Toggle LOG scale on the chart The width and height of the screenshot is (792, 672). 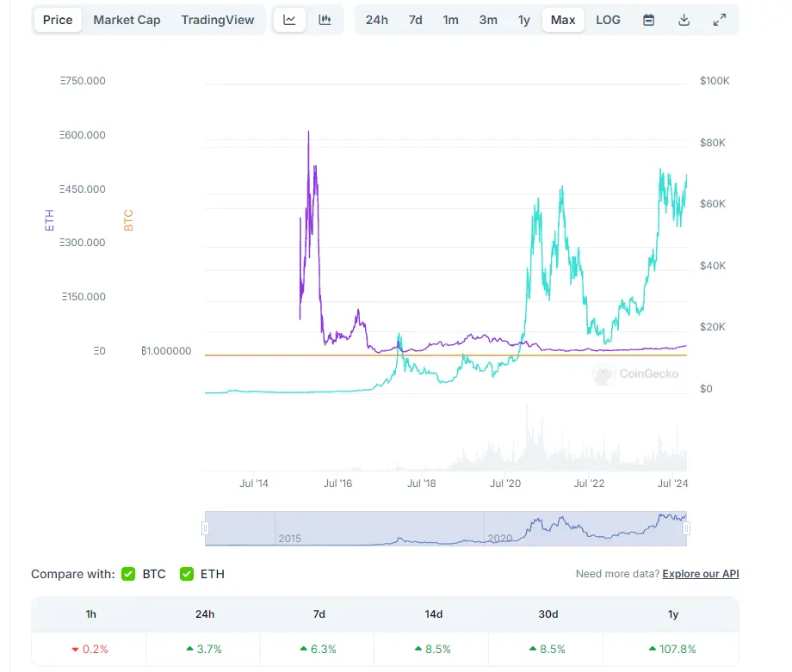pyautogui.click(x=608, y=20)
